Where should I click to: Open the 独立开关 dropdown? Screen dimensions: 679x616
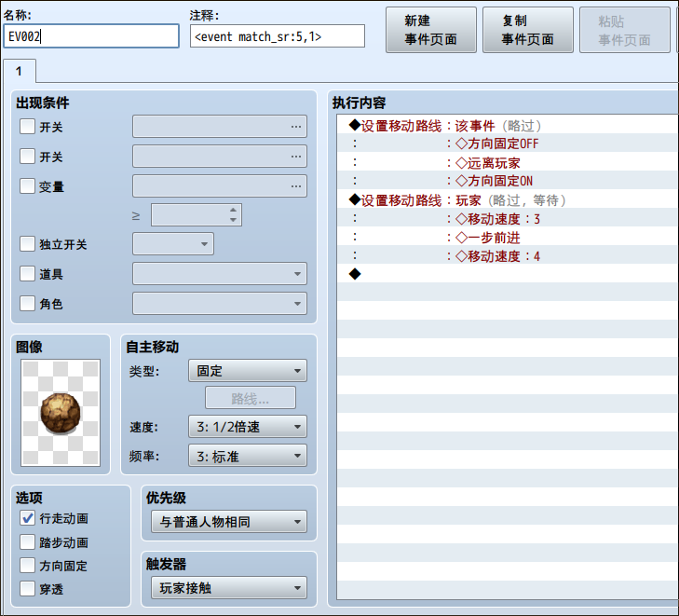click(x=173, y=244)
